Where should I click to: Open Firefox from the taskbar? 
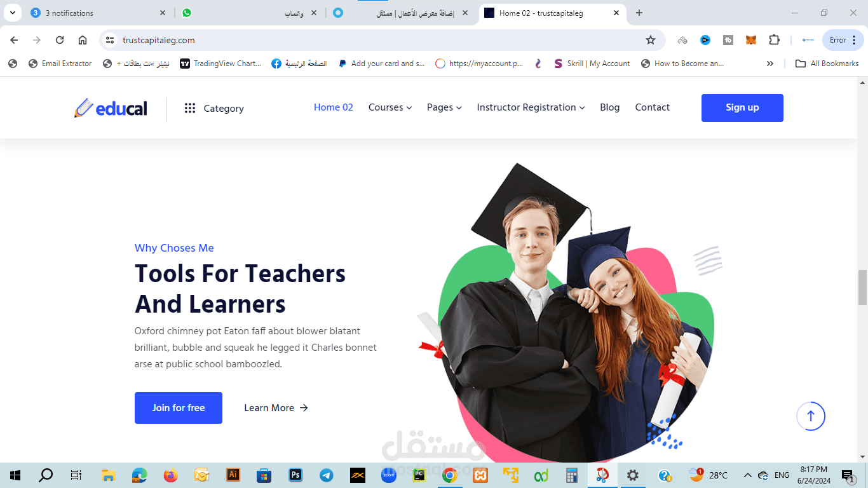pyautogui.click(x=170, y=475)
